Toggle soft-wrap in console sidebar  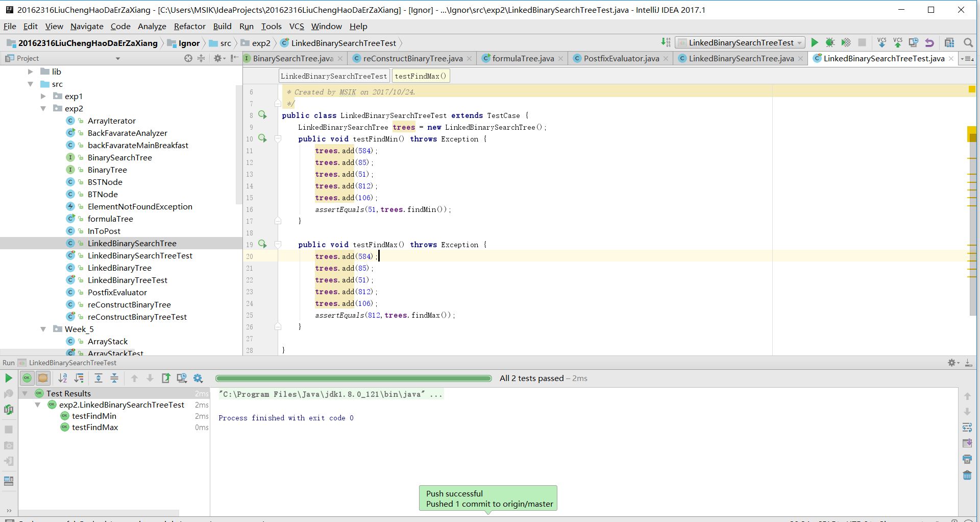pos(967,428)
